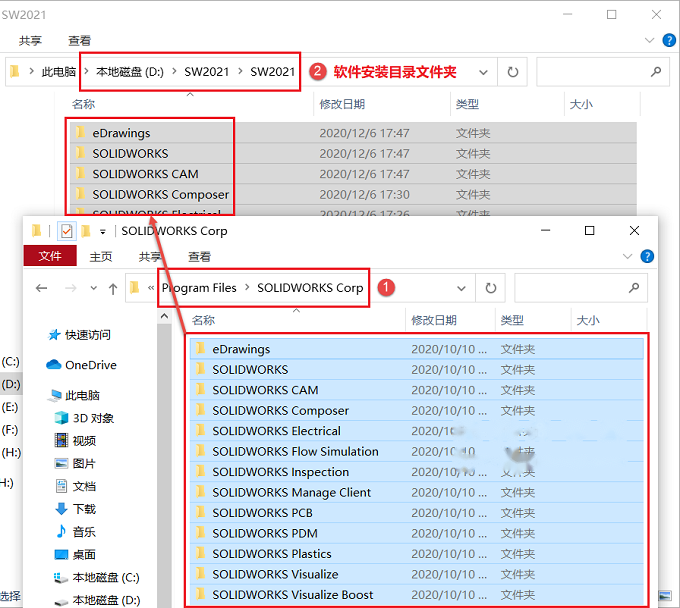Open 查看 tab in SOLIDWORKS Corp window
The width and height of the screenshot is (680, 608).
coord(199,257)
